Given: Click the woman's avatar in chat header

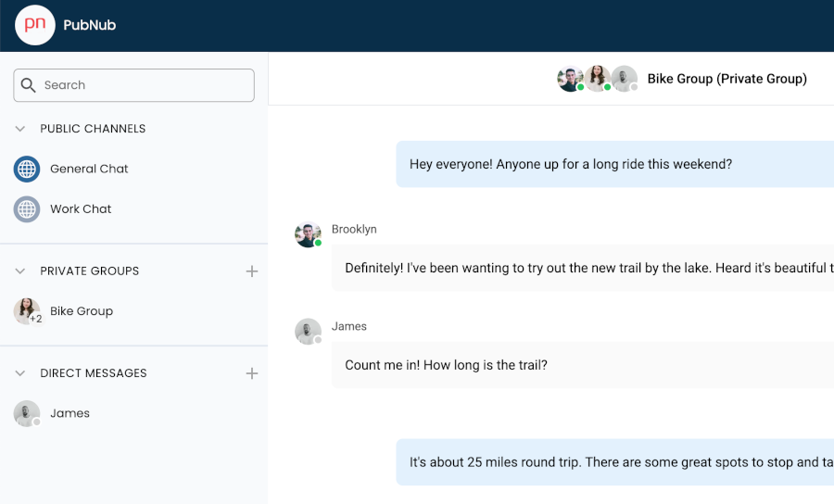Looking at the screenshot, I should (x=598, y=79).
